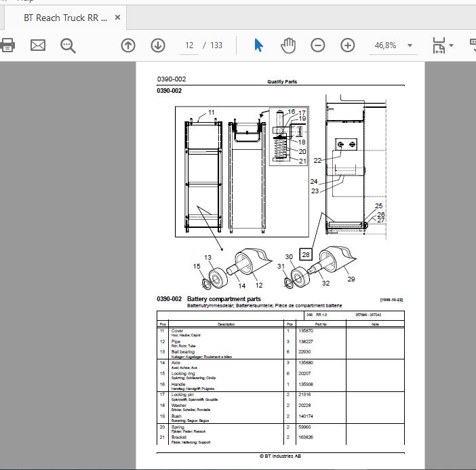Click the 'Battery compartment parts' heading
Image resolution: width=476 pixels, height=470 pixels.
tap(224, 299)
